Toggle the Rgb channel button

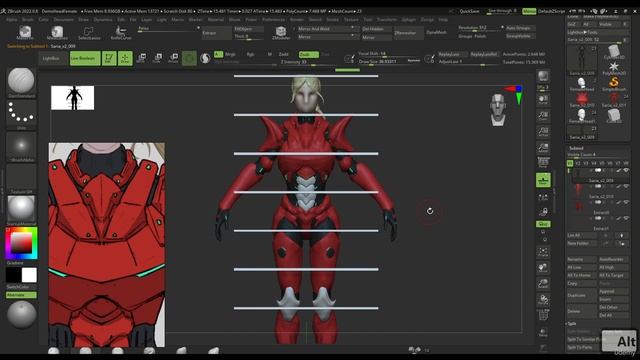click(x=250, y=54)
